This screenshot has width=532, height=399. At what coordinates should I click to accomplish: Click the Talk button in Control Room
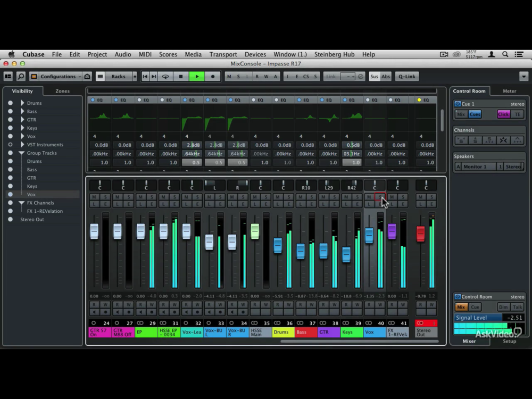tap(518, 307)
